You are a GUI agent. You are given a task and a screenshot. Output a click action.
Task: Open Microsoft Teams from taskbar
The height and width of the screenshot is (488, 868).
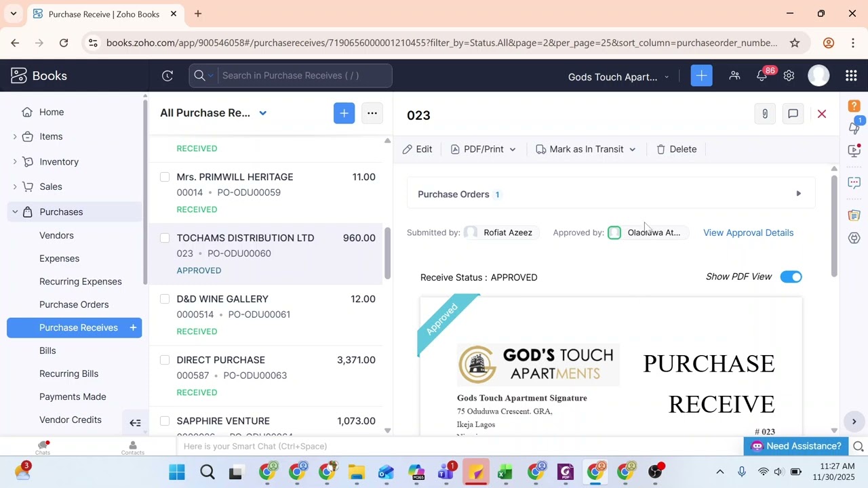pyautogui.click(x=446, y=472)
